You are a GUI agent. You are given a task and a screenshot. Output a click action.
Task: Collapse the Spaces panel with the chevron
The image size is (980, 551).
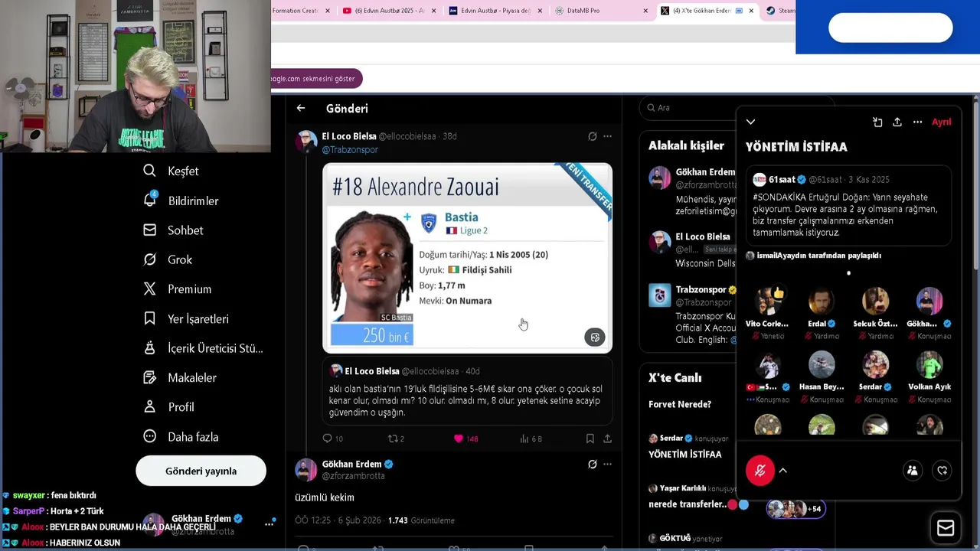coord(750,122)
